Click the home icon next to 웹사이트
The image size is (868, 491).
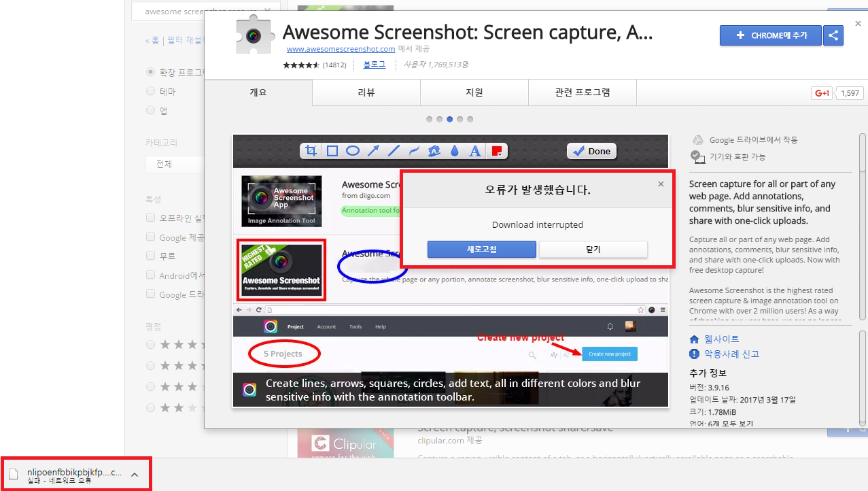(x=694, y=339)
